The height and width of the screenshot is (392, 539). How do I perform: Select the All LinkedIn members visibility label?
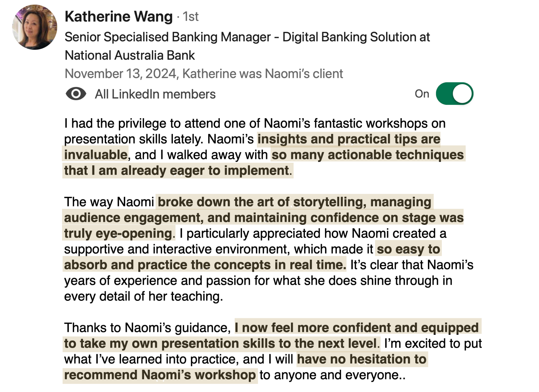click(155, 94)
